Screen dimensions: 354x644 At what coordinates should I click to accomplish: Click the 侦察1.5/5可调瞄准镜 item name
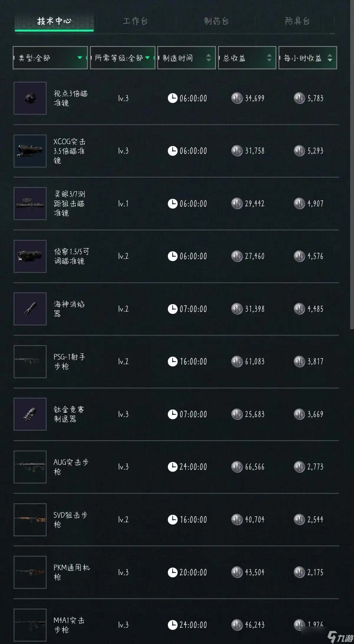pyautogui.click(x=71, y=256)
